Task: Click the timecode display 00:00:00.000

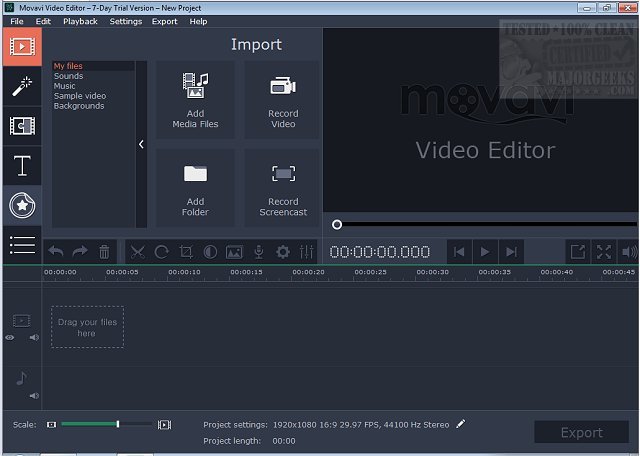Action: tap(380, 252)
